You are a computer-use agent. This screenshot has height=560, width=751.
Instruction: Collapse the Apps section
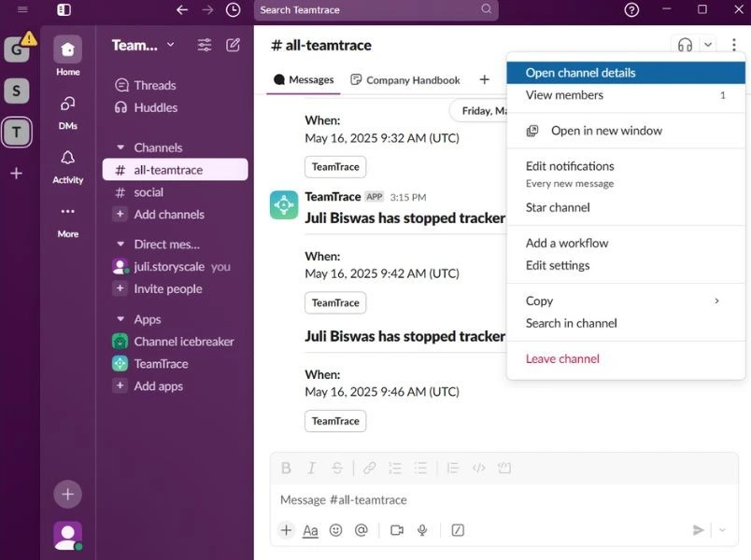tap(120, 319)
